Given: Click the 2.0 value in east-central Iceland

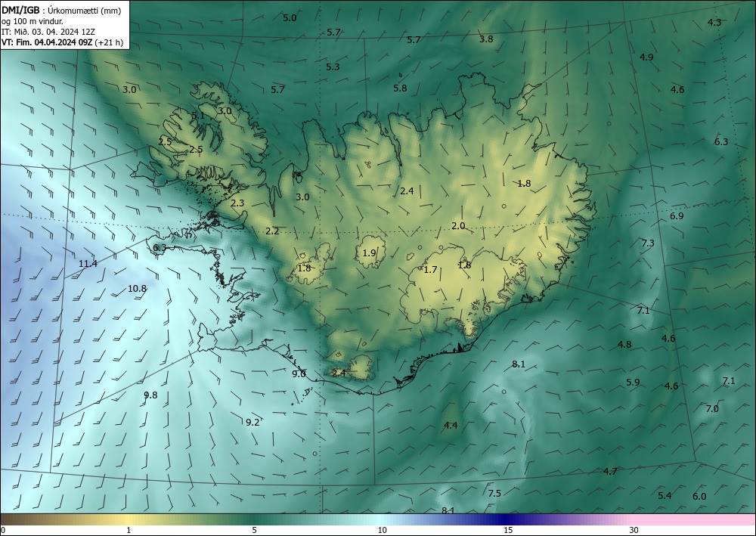Looking at the screenshot, I should coord(459,225).
